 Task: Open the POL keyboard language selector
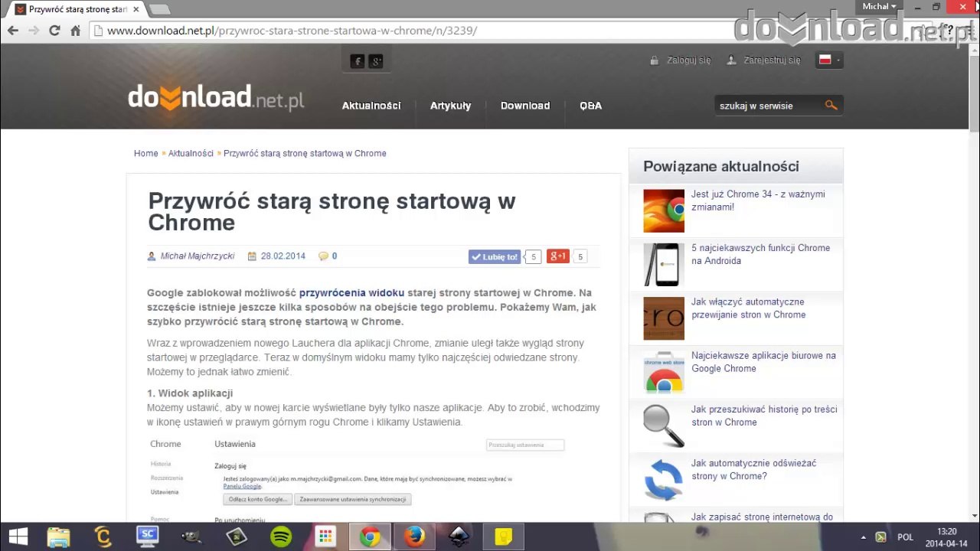(905, 537)
